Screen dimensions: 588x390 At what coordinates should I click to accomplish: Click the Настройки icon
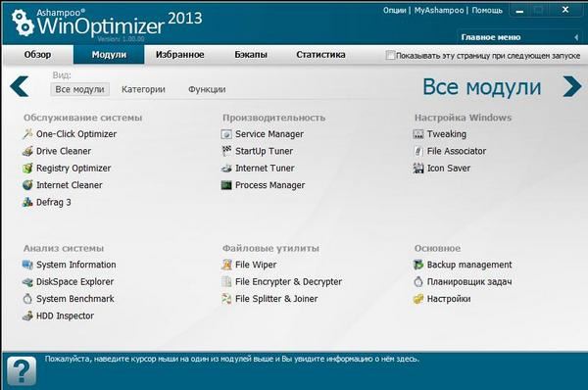(418, 299)
